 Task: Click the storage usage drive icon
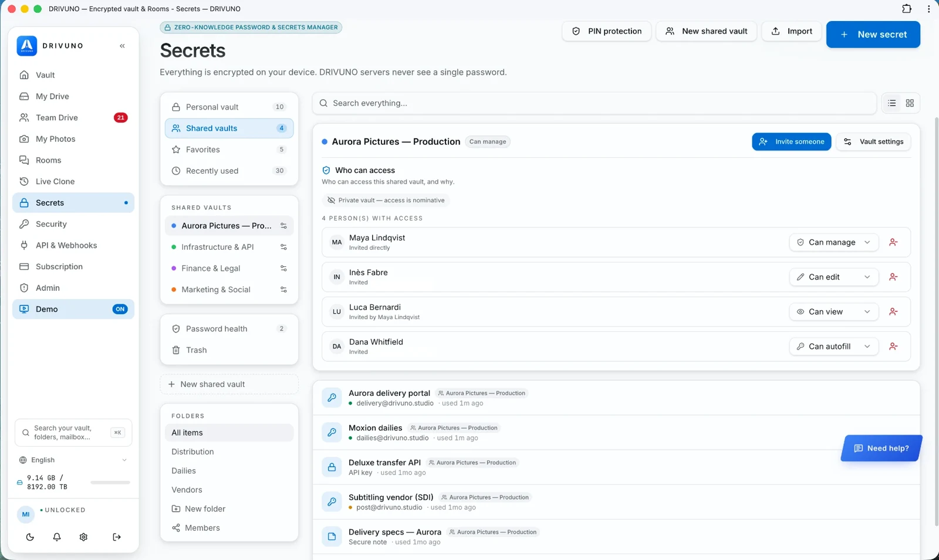coord(20,483)
